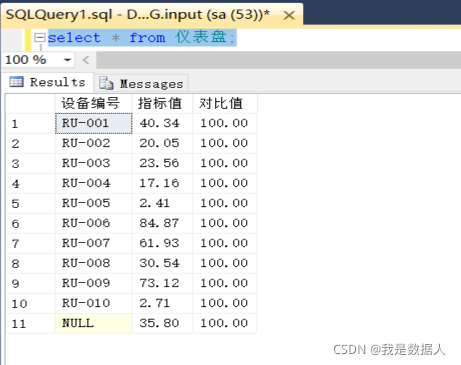Select value 30.54

coord(162,263)
